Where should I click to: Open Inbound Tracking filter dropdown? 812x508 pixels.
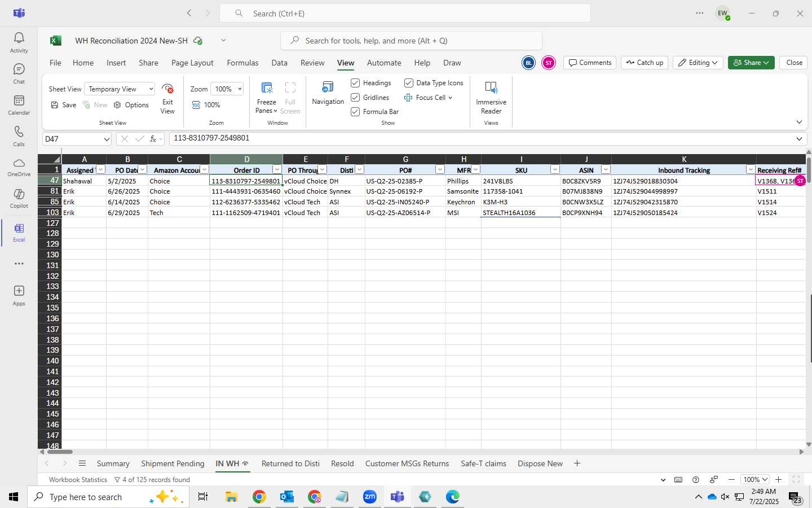(x=751, y=170)
